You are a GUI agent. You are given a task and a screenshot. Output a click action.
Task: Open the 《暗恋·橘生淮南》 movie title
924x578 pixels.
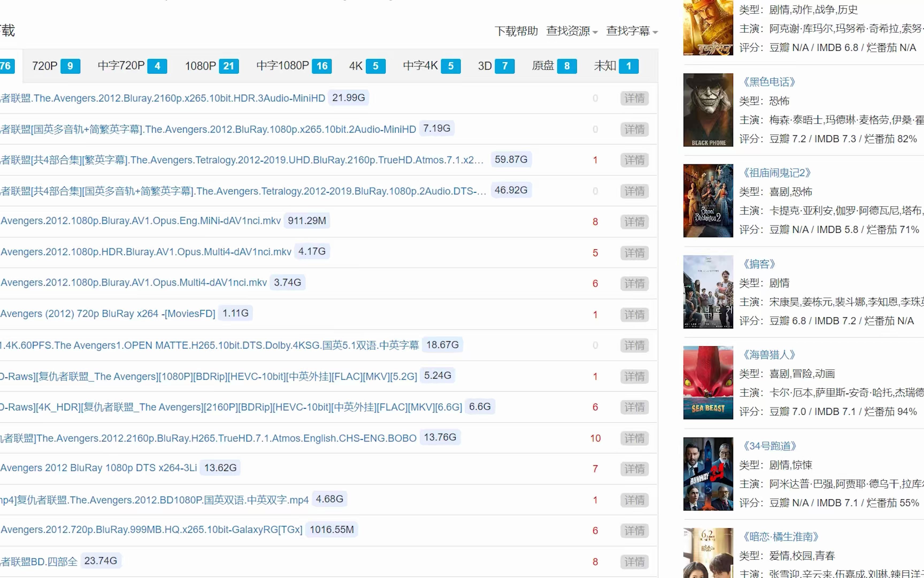pyautogui.click(x=780, y=537)
